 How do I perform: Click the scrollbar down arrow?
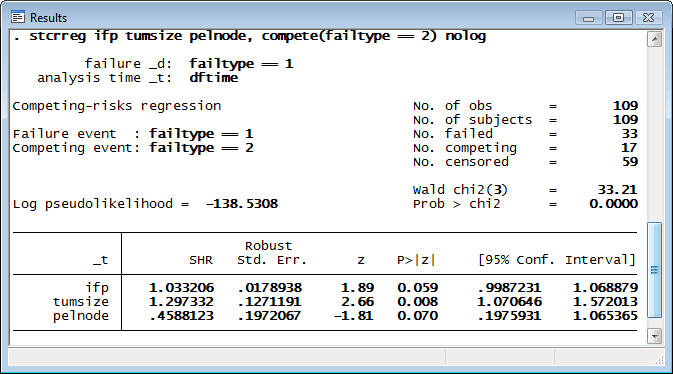(x=655, y=336)
